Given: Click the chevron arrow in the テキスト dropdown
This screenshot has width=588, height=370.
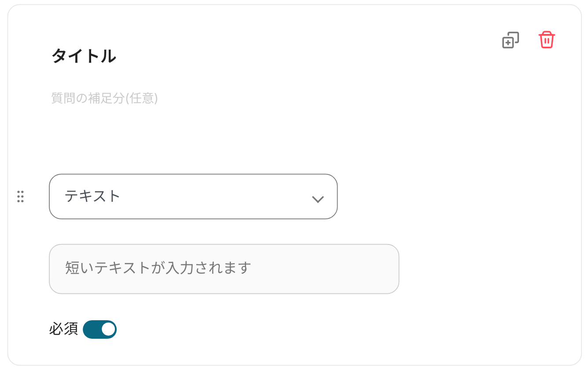Looking at the screenshot, I should [318, 199].
